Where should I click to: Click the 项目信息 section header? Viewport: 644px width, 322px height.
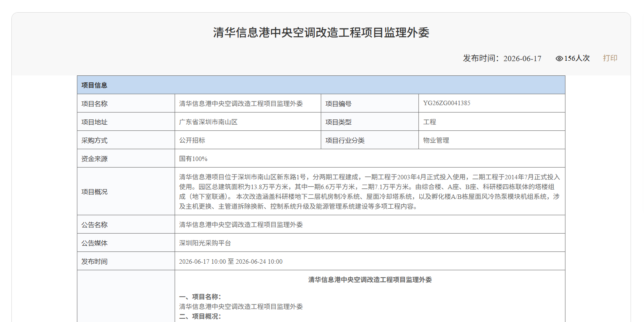point(321,85)
